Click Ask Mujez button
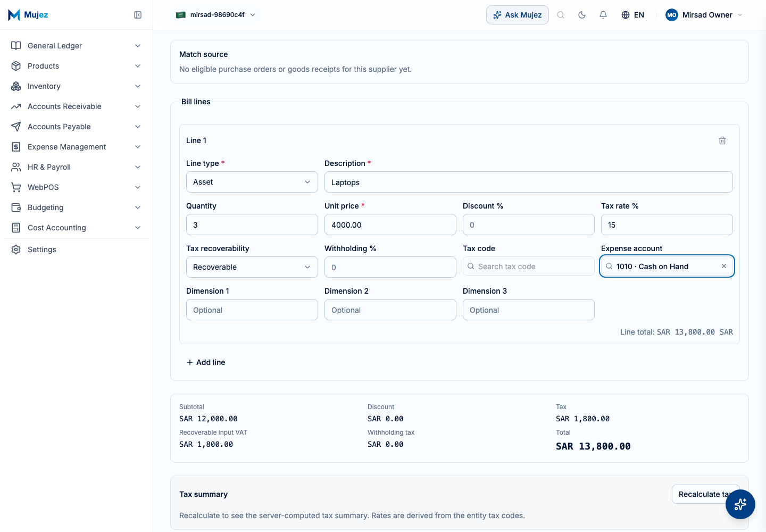766x532 pixels. (518, 15)
